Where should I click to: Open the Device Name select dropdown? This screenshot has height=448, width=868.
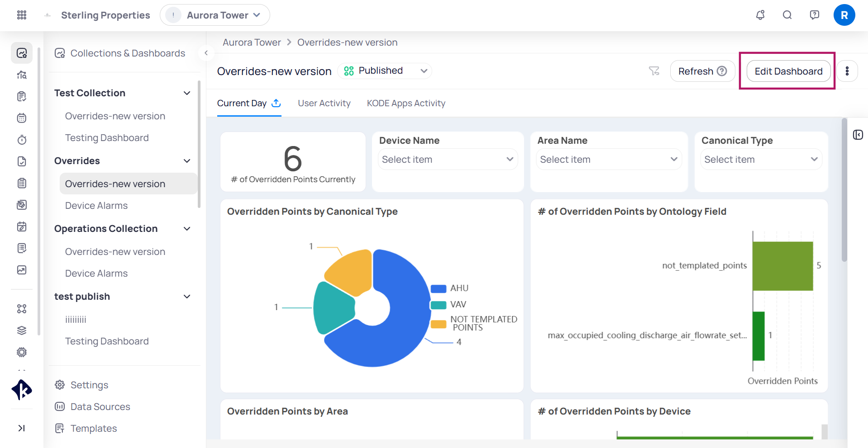point(448,160)
